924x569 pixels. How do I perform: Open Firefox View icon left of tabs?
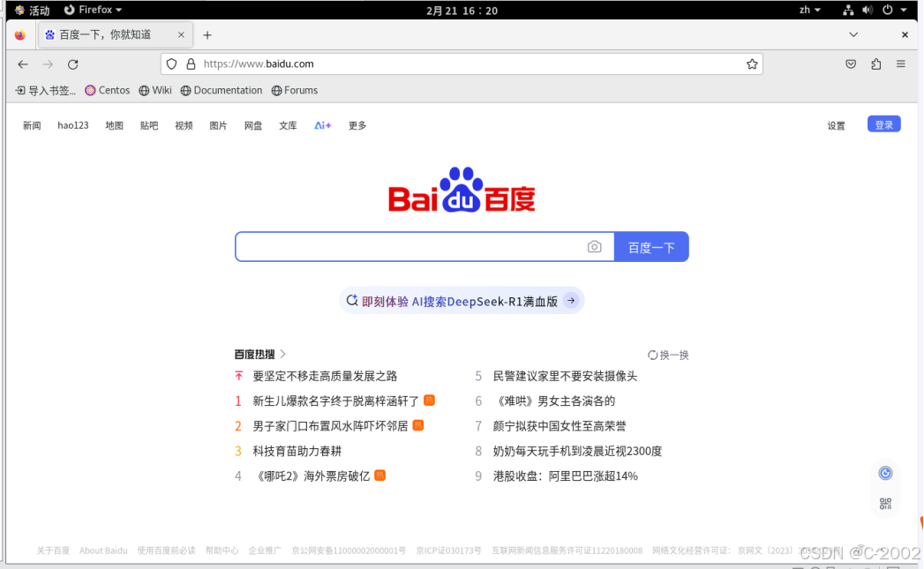pos(20,35)
